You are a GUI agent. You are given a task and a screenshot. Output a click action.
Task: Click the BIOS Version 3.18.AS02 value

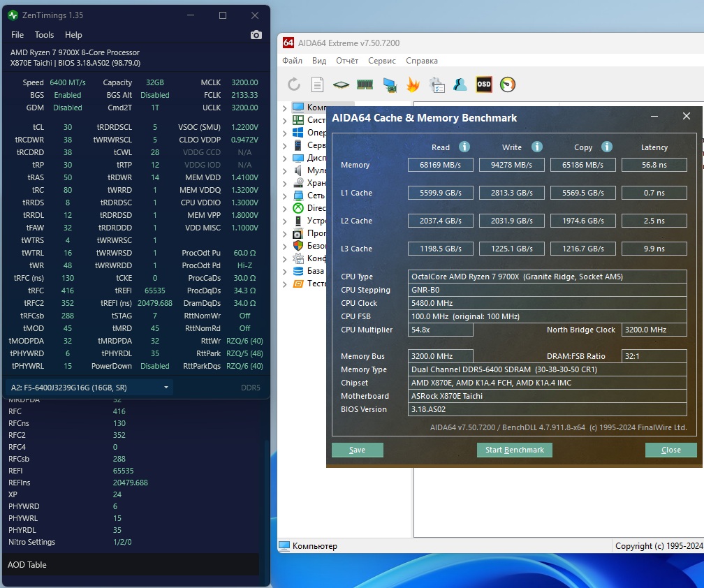coord(548,409)
